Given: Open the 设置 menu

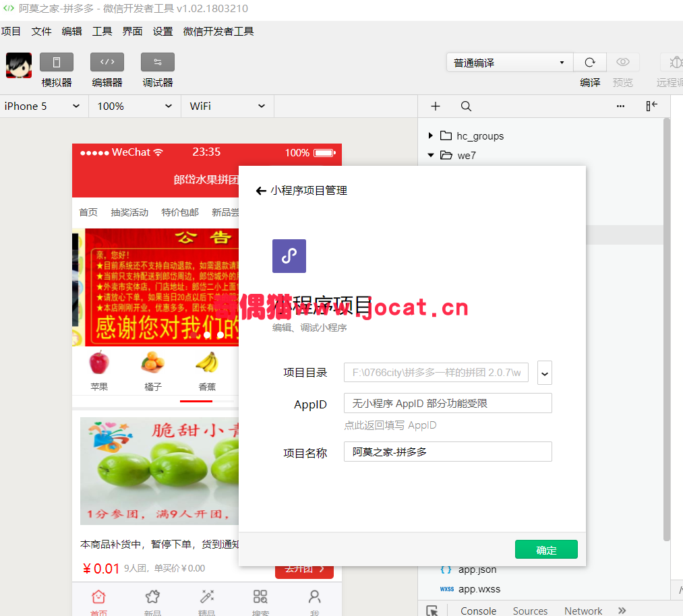Looking at the screenshot, I should tap(162, 32).
